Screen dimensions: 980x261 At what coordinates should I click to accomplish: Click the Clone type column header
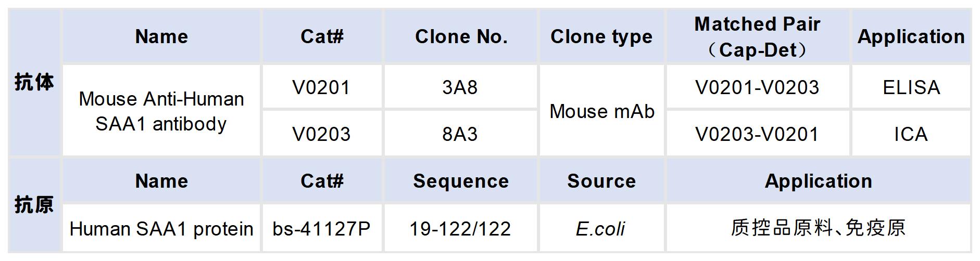pos(601,36)
